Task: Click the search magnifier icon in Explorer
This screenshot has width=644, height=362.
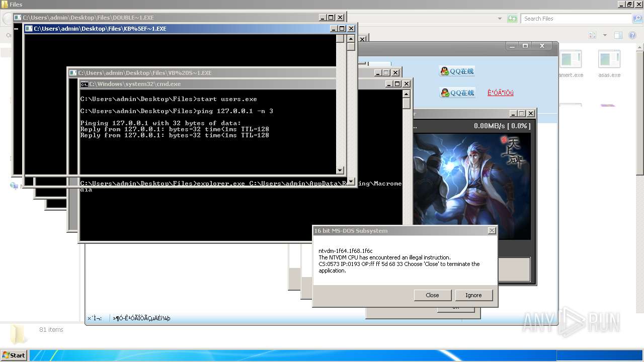Action: [637, 19]
